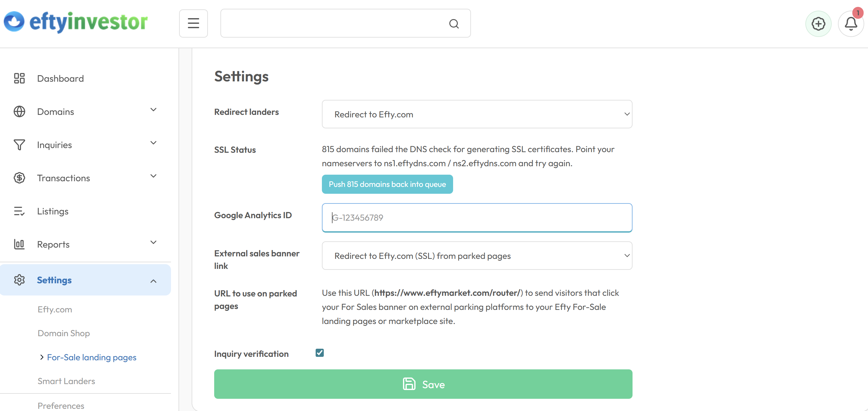Screen dimensions: 868x411
Task: Open the External sales banner link dropdown
Action: point(477,255)
